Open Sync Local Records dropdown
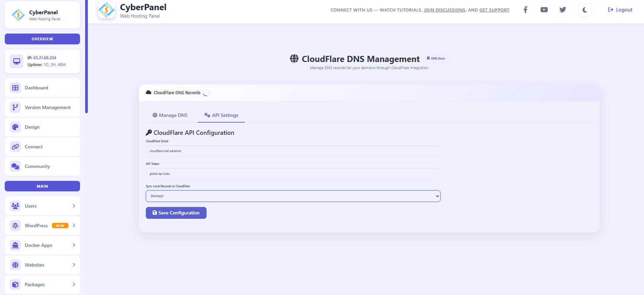 293,196
